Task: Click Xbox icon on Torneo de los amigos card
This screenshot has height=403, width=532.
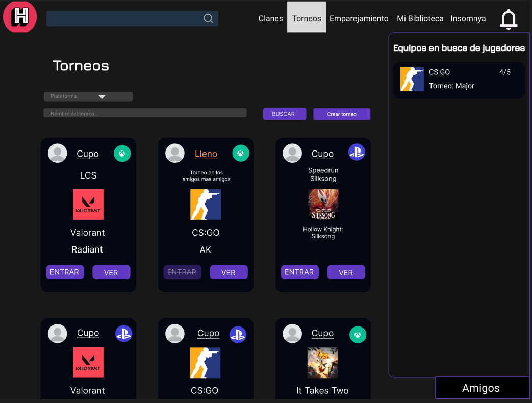Action: coord(241,153)
